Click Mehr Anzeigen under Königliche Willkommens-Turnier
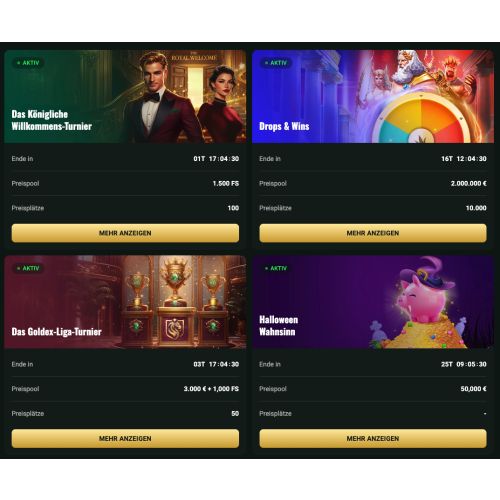Screen dimensions: 500x500 click(125, 233)
